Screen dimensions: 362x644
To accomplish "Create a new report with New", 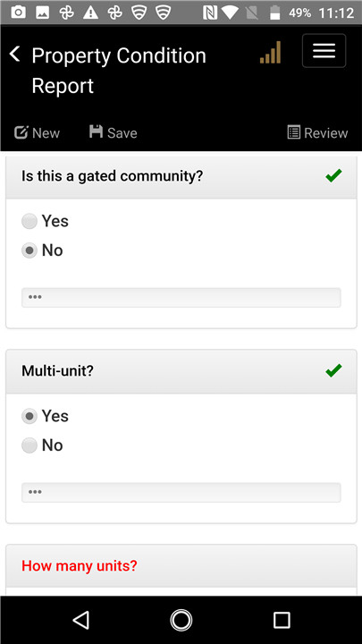I will [37, 132].
